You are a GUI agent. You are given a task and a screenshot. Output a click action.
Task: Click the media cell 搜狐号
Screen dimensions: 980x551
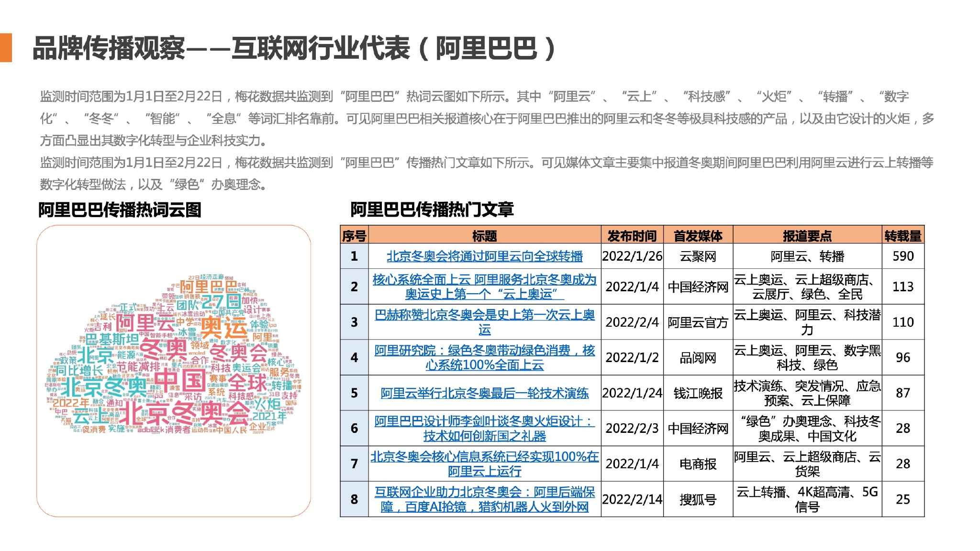click(x=698, y=499)
